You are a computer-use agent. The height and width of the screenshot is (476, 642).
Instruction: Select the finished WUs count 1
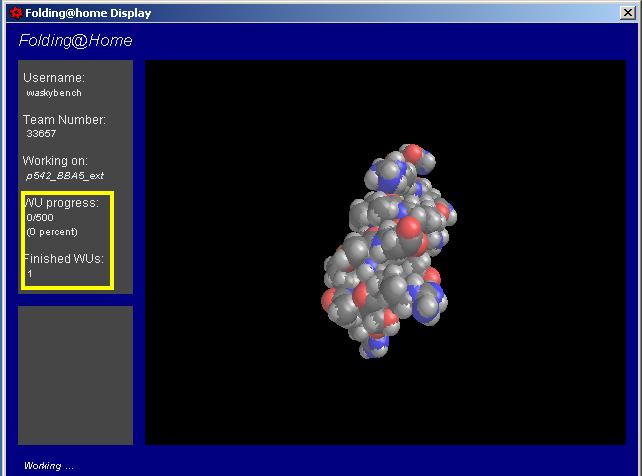tap(29, 273)
